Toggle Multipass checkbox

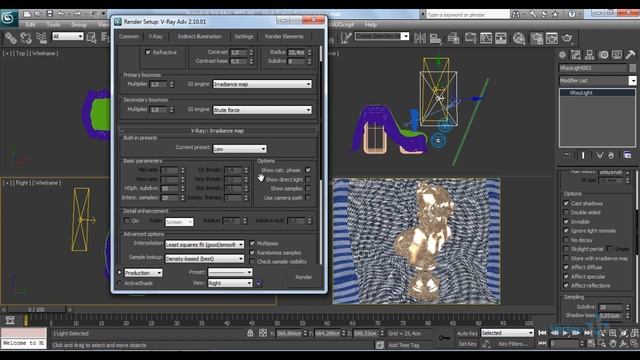[252, 243]
